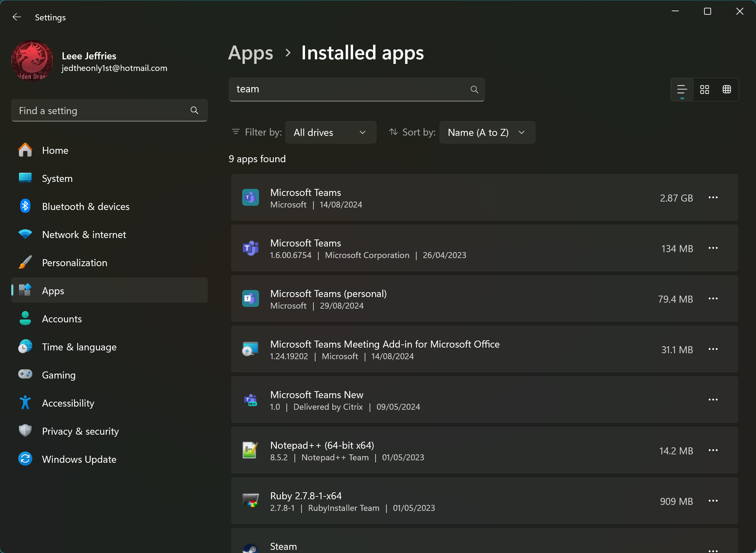Click the 9 apps found text
Image resolution: width=756 pixels, height=553 pixels.
257,159
